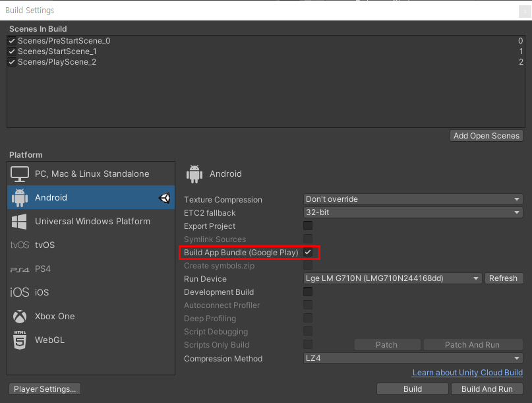
Task: Open the Compression Method dropdown
Action: tap(413, 358)
